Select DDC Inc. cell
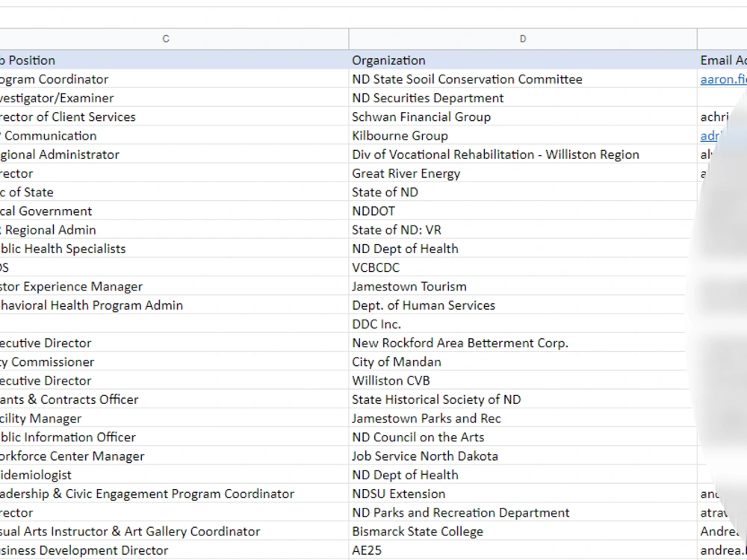747x560 pixels. [x=523, y=324]
